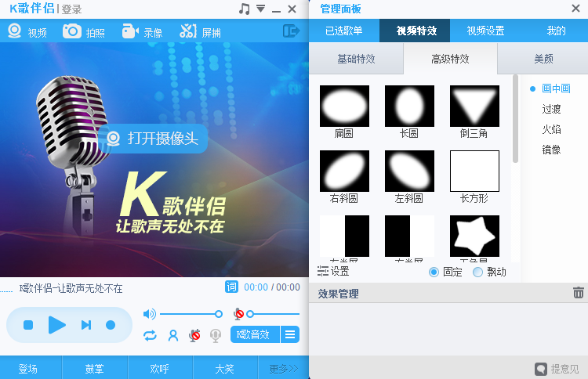Click the music note icon in title bar
Viewport: 588px width, 379px height.
(245, 9)
